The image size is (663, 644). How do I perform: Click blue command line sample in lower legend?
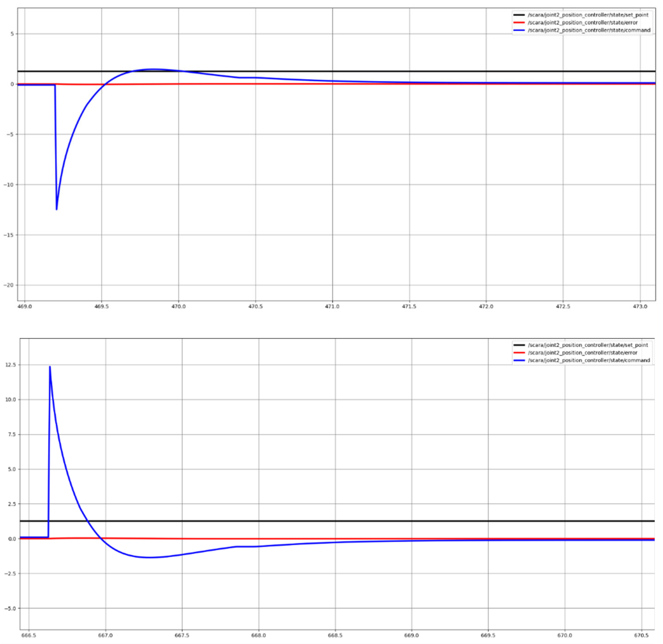(519, 360)
